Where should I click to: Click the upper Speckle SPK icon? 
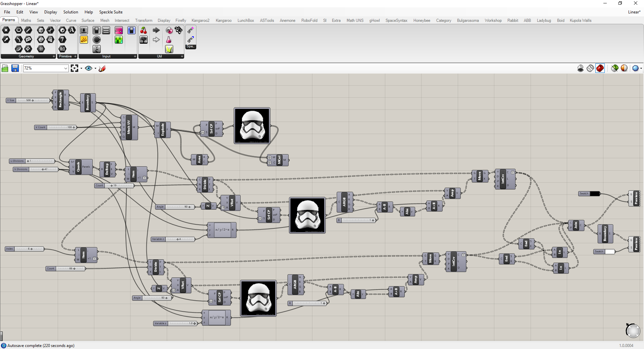click(191, 30)
